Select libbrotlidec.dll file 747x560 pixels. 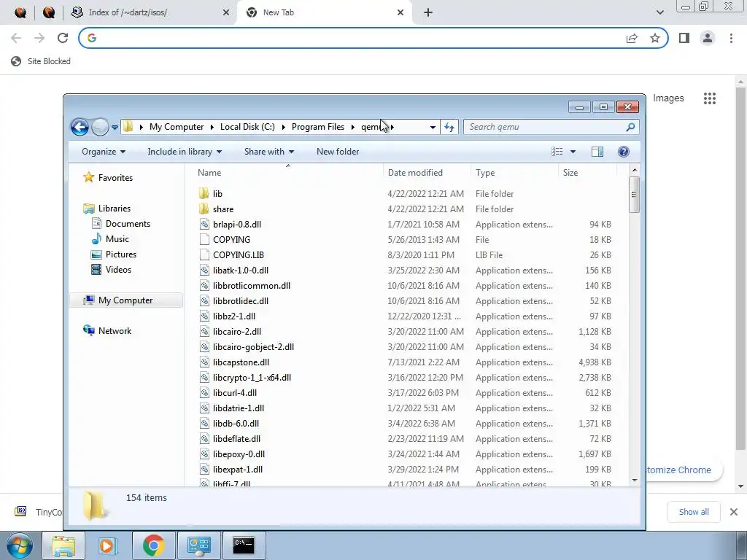click(241, 300)
